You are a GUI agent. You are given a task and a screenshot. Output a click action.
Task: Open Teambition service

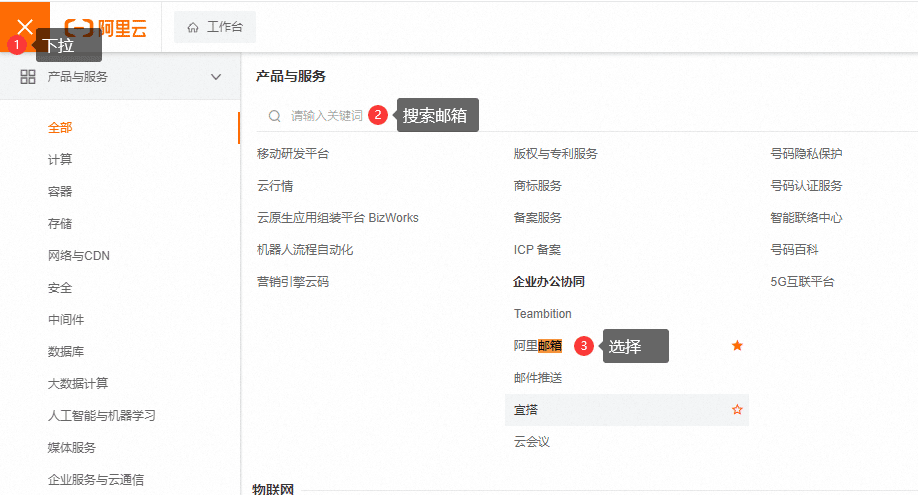[542, 314]
